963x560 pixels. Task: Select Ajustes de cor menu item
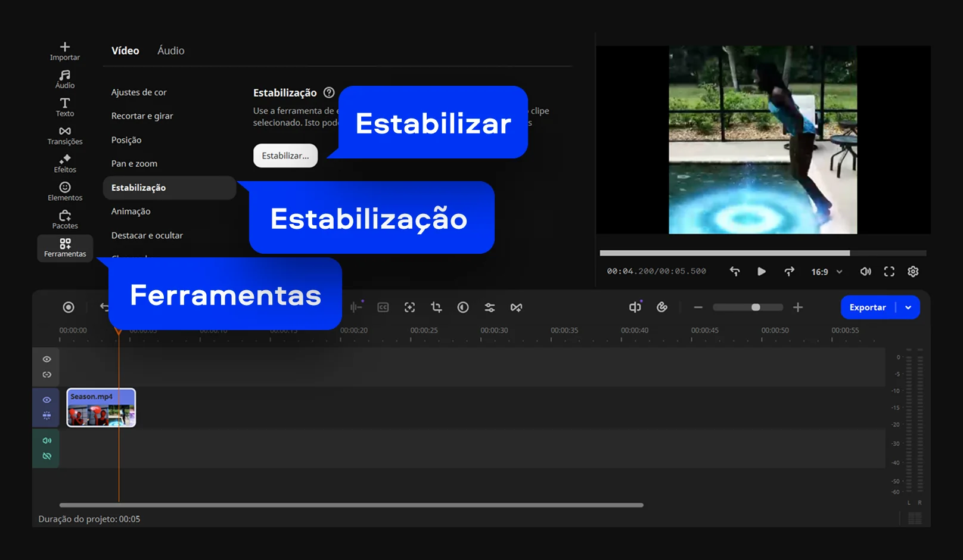pyautogui.click(x=139, y=92)
